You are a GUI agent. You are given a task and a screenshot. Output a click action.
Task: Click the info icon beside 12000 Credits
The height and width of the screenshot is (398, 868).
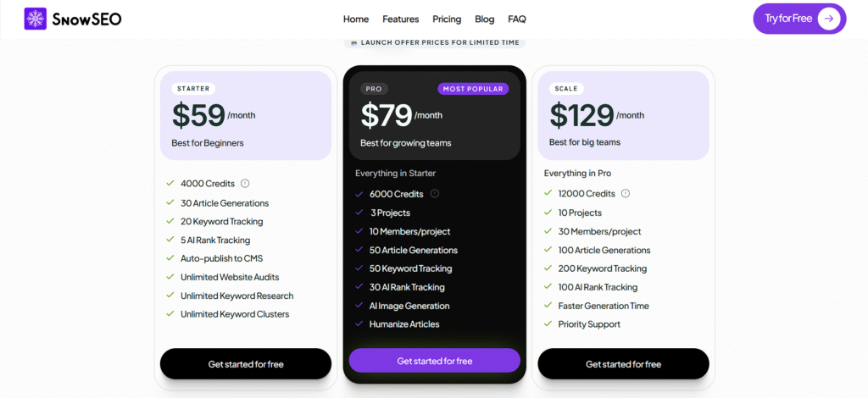pyautogui.click(x=626, y=194)
